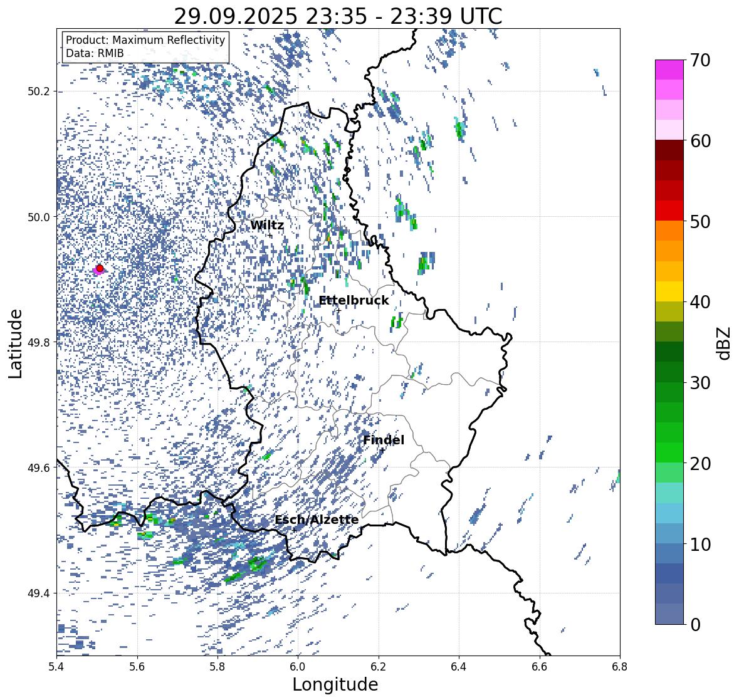
Task: Click the 20 value on the colorbar
Action: point(700,464)
